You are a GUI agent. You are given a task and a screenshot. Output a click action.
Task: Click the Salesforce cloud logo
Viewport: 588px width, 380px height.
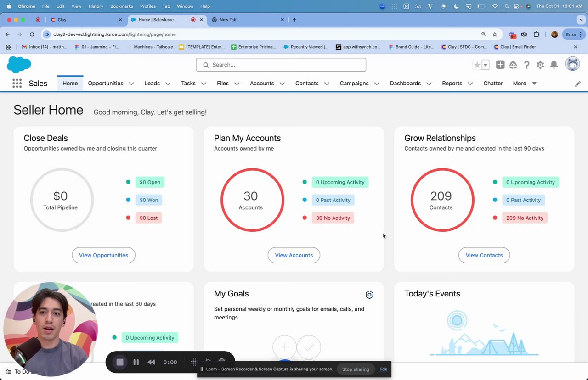[19, 65]
